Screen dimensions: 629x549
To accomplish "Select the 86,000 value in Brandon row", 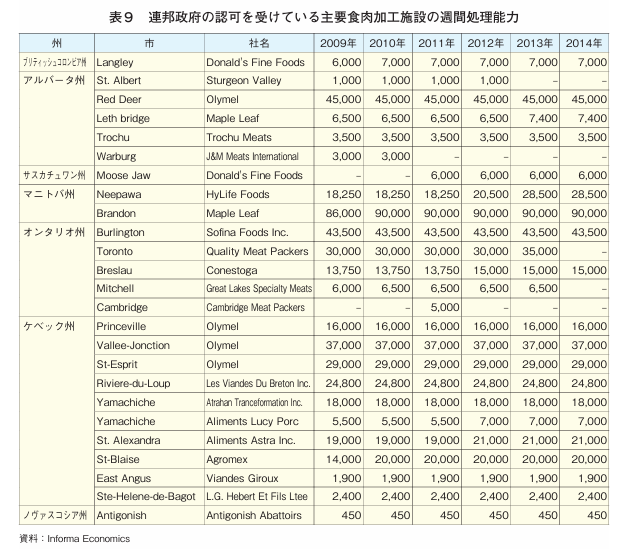I will (x=343, y=213).
